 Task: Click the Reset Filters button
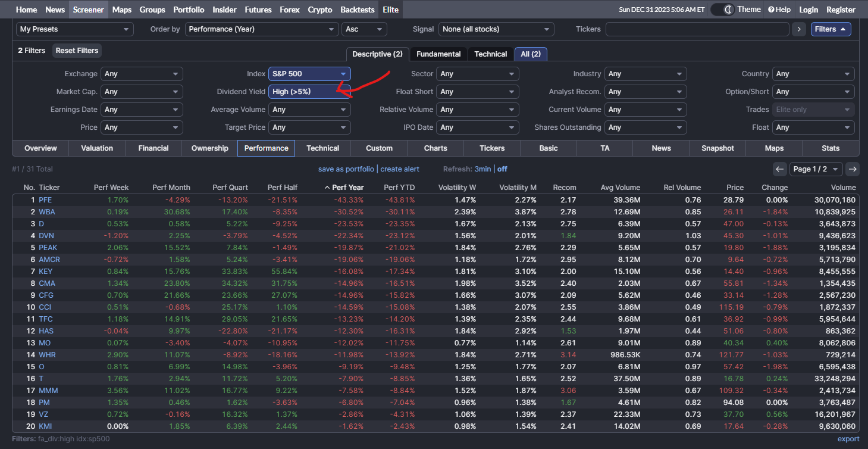pyautogui.click(x=77, y=51)
